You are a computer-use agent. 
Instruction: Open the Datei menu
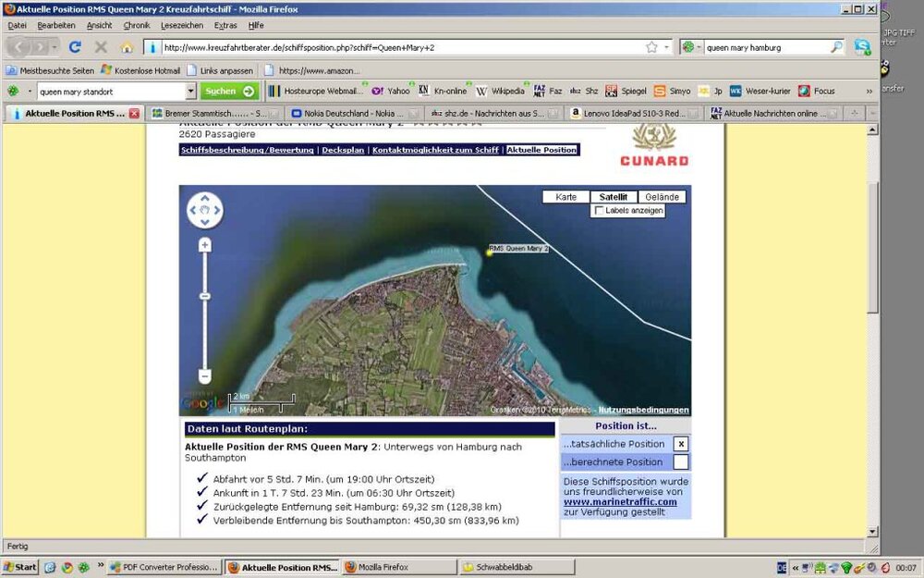tap(17, 25)
